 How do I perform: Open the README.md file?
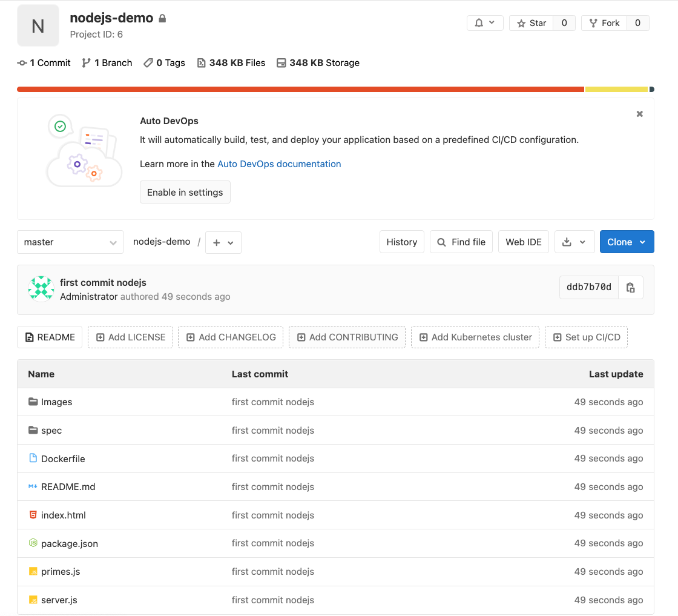click(68, 486)
